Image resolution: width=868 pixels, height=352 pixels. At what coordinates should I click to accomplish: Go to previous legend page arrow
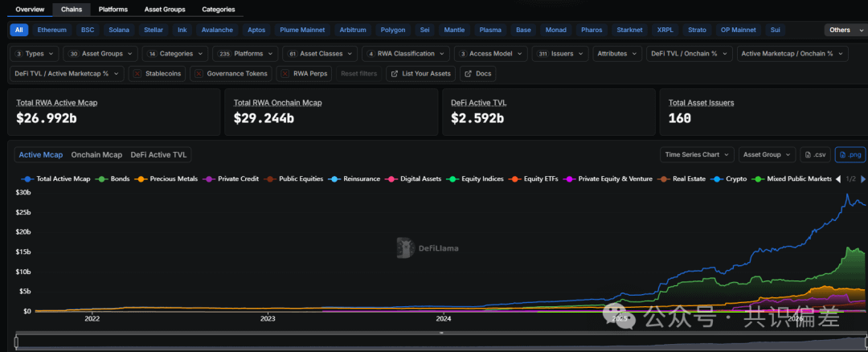(x=837, y=179)
